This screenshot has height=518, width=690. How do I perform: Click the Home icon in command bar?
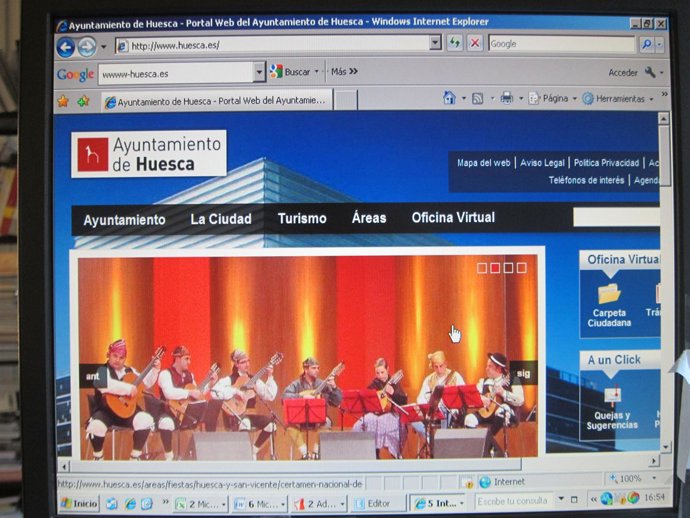pos(449,98)
